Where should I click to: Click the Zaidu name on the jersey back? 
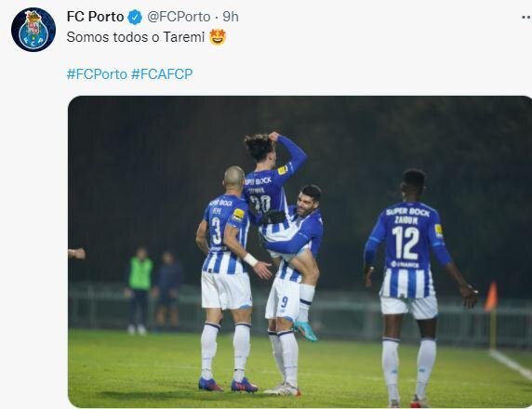[x=406, y=220]
